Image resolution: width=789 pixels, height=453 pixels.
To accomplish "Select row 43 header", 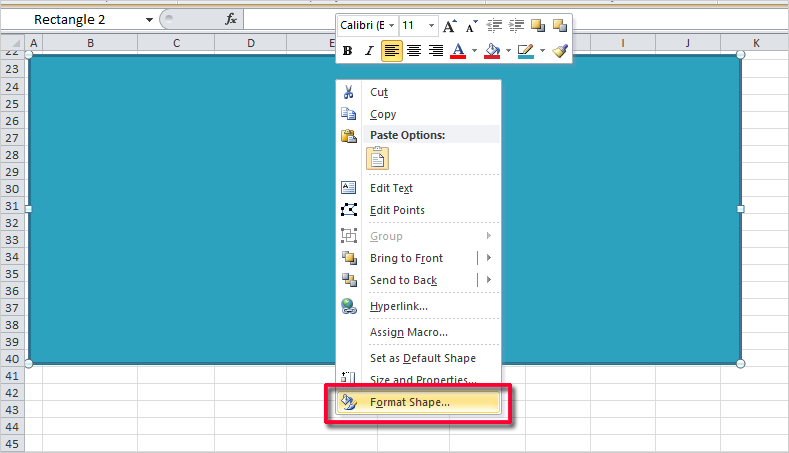I will click(x=12, y=410).
